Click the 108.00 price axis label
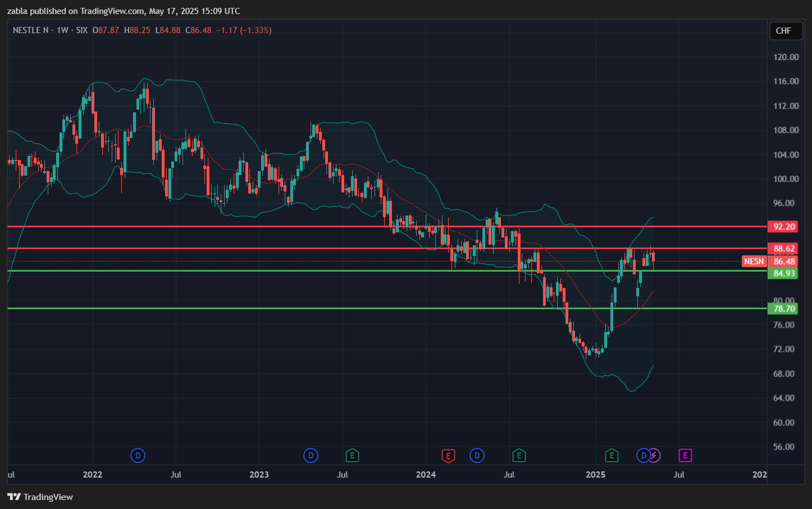The width and height of the screenshot is (812, 509). (786, 130)
